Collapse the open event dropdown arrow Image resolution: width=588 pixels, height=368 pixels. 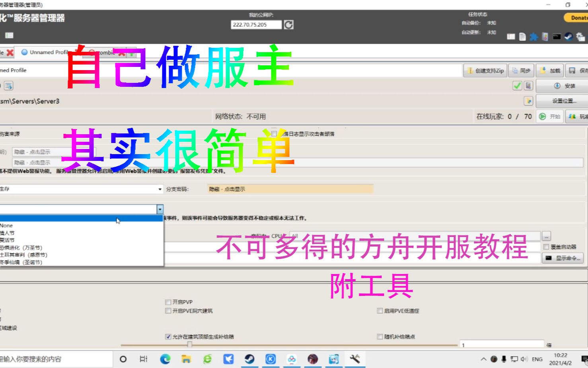pos(160,208)
